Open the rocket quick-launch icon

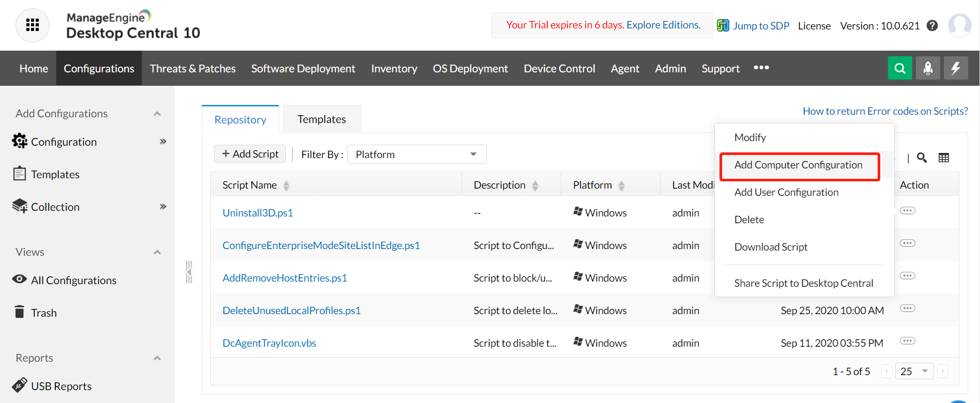(x=928, y=68)
